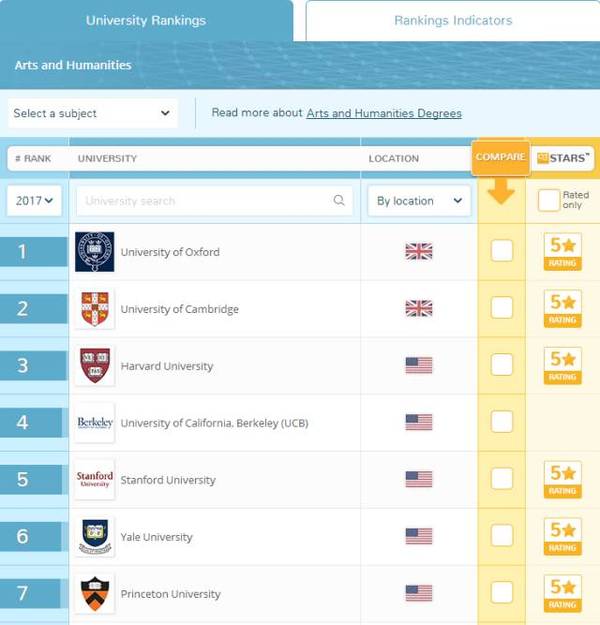Open the 2017 year dropdown

click(x=34, y=200)
